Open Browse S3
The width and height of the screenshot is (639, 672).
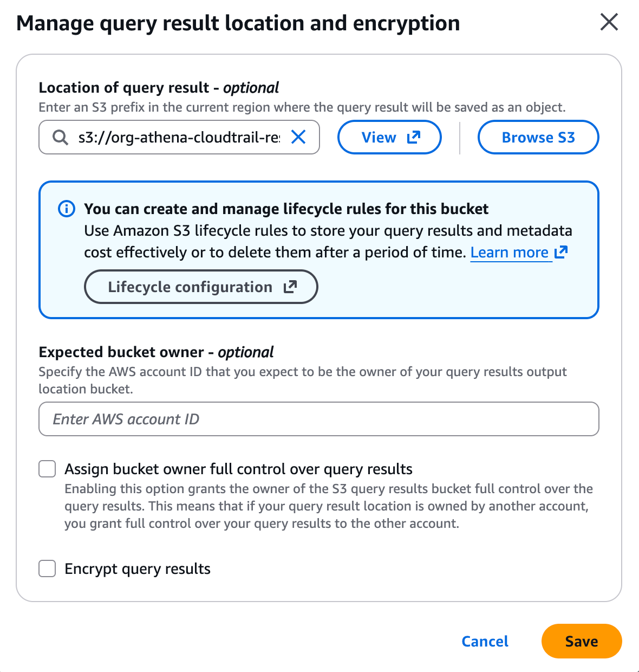point(538,137)
